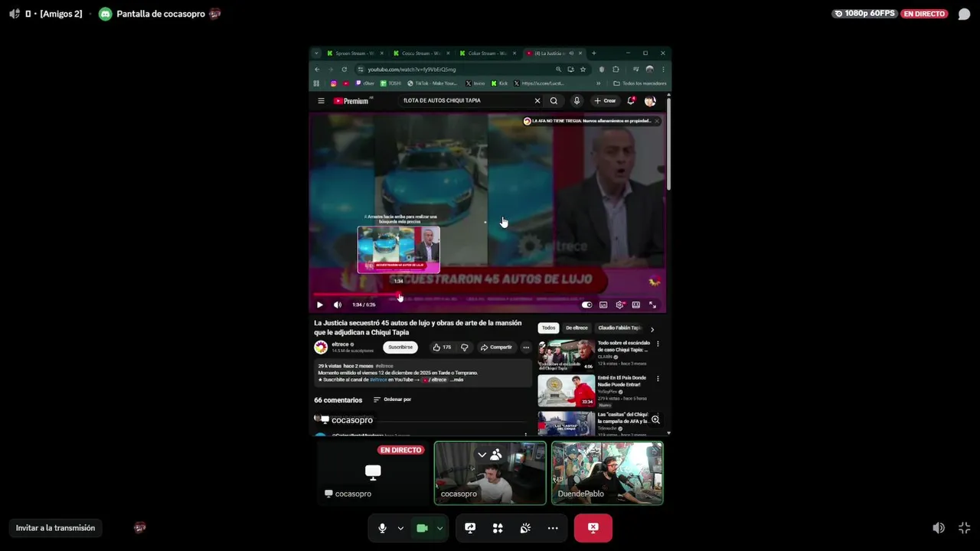This screenshot has height=551, width=980.
Task: Open camera options arrow beside camera button
Action: (x=439, y=528)
